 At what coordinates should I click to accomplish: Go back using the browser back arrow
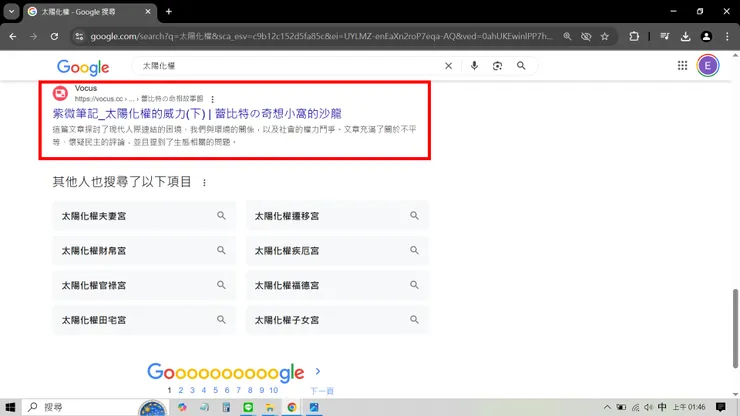click(13, 36)
